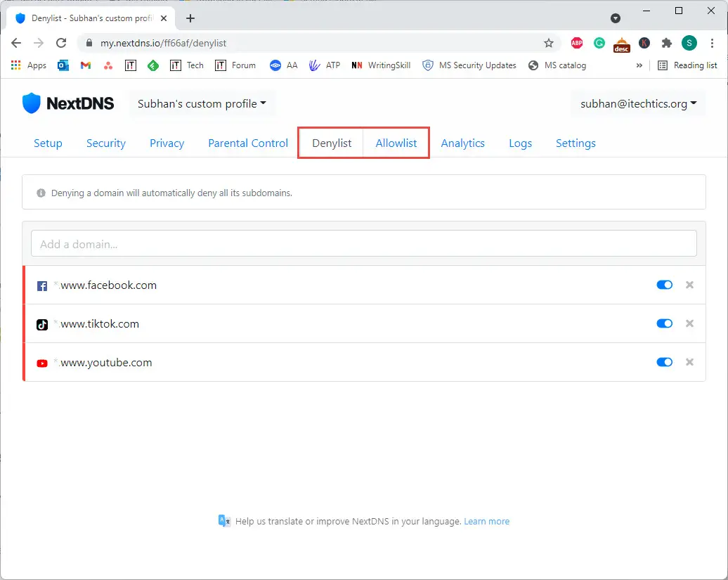Toggle the www.youtube.com block switch
The width and height of the screenshot is (728, 580).
664,362
